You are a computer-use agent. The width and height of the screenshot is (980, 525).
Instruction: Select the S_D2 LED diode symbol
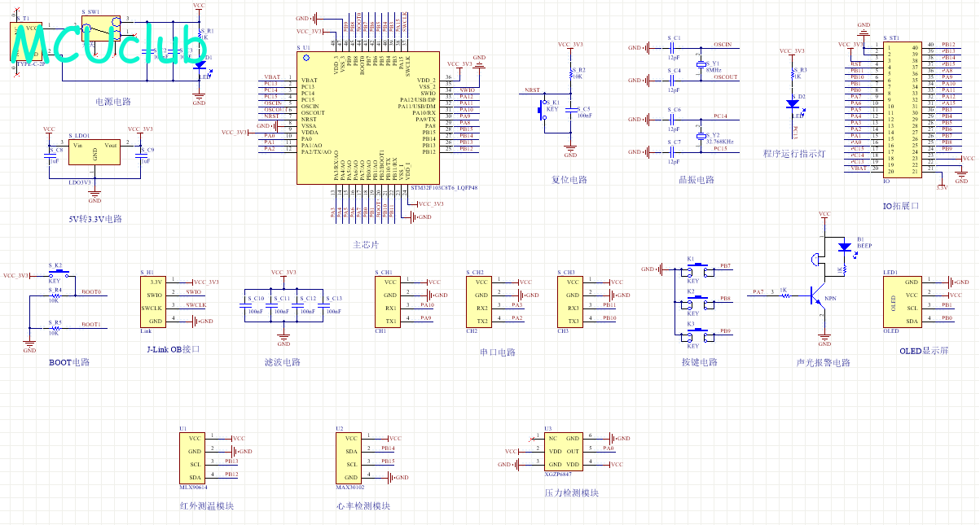[793, 103]
